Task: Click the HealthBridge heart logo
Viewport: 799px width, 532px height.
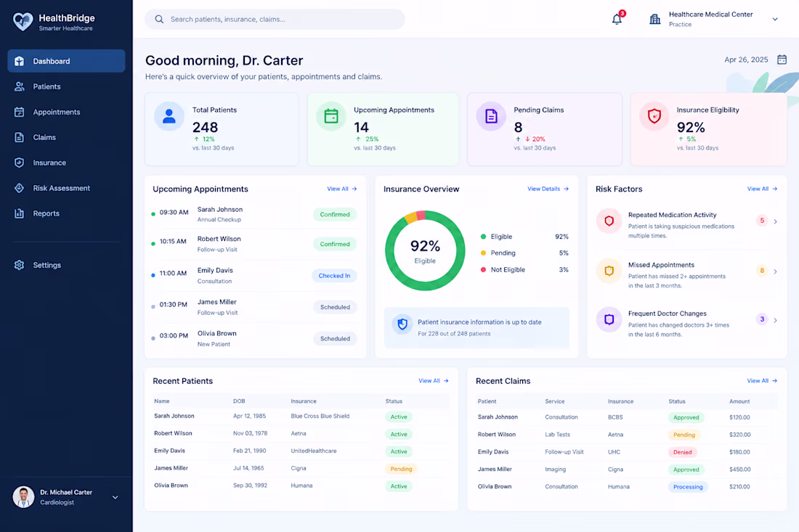Action: (23, 21)
